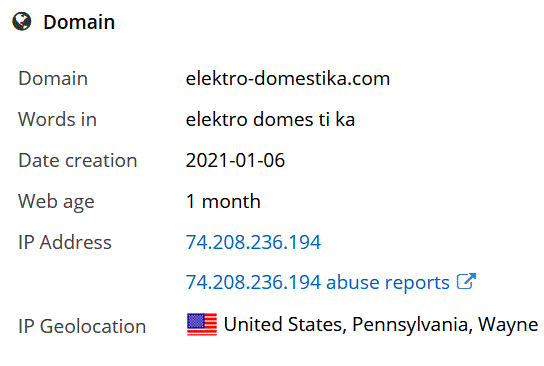
Task: Click the Date creation row label
Action: click(78, 160)
